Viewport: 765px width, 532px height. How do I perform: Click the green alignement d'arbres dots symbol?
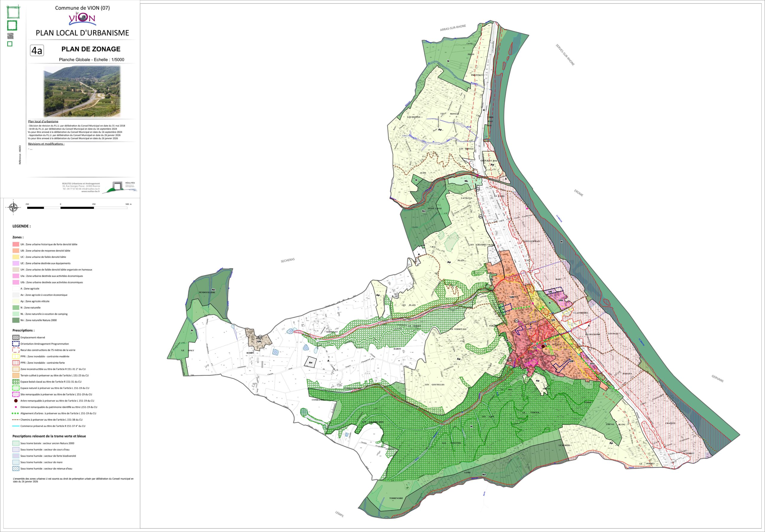pyautogui.click(x=16, y=413)
